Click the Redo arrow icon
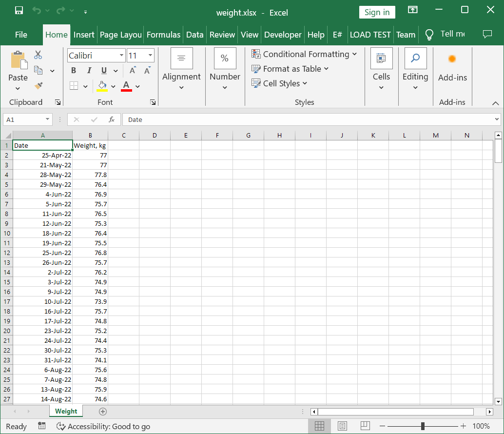 click(60, 11)
